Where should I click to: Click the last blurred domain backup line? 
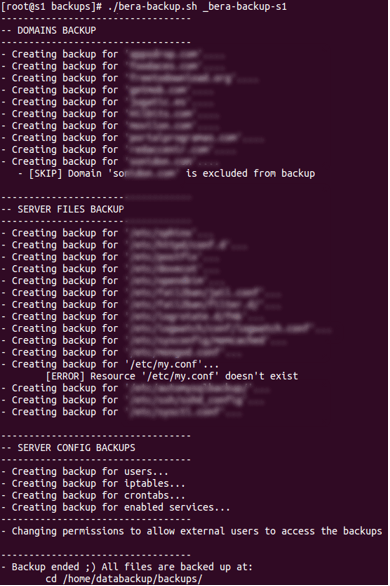click(110, 162)
